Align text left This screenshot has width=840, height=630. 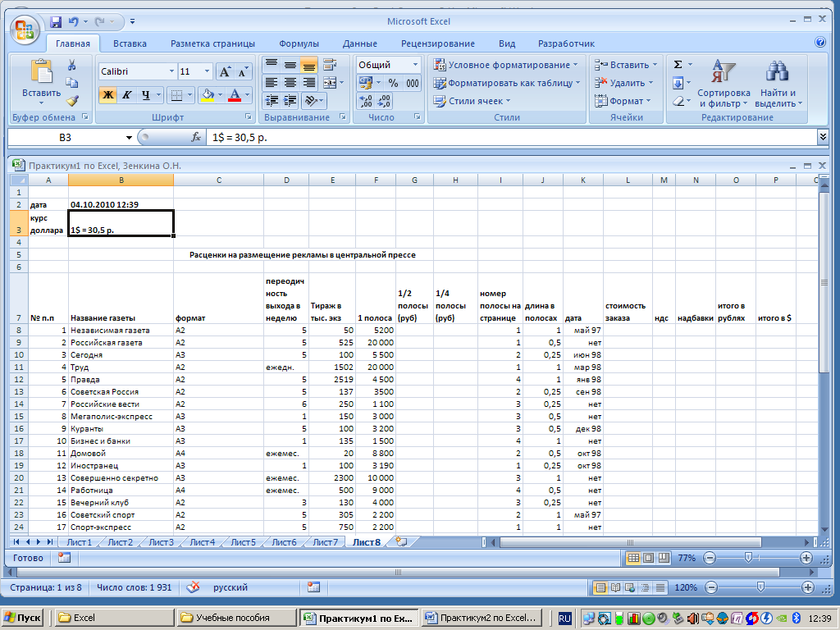pyautogui.click(x=272, y=83)
